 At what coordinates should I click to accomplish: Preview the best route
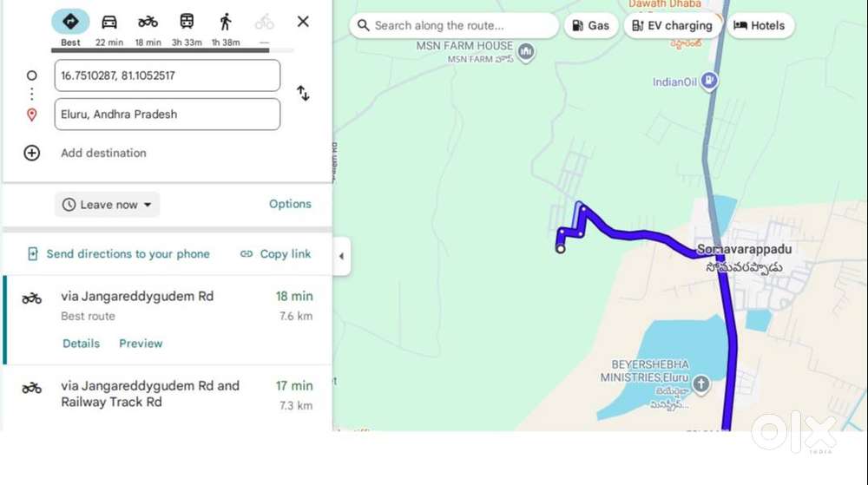coord(141,344)
